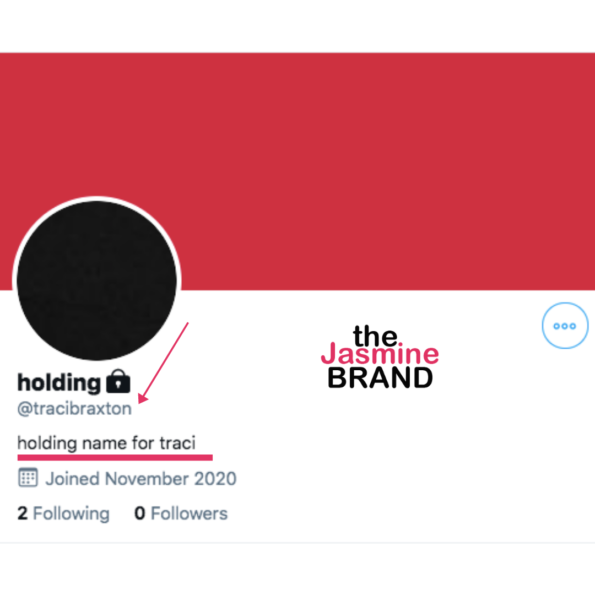Click the number 2 before Following
This screenshot has height=595, width=595.
(22, 513)
